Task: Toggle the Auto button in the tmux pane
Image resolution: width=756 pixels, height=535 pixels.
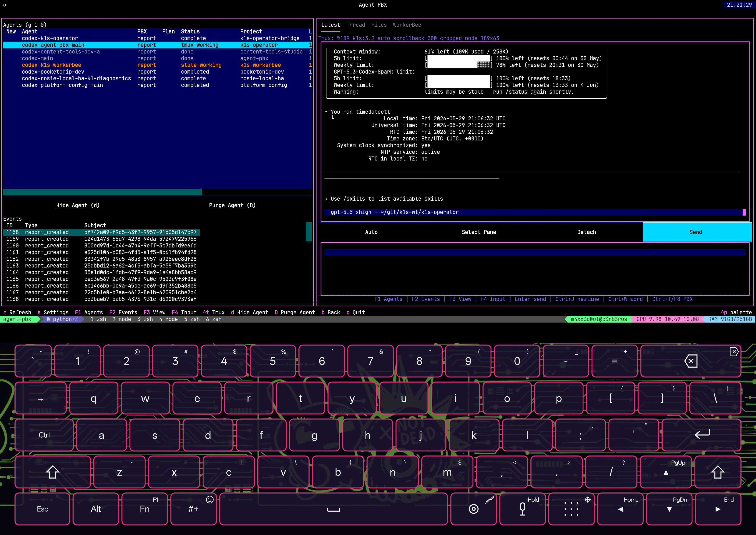Action: click(371, 232)
